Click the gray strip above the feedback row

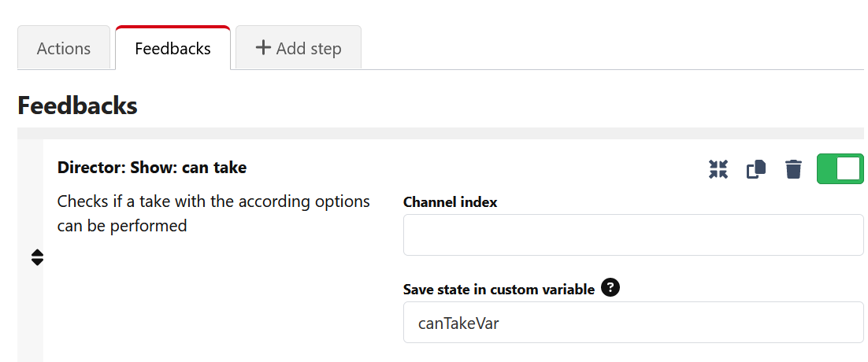click(x=440, y=133)
